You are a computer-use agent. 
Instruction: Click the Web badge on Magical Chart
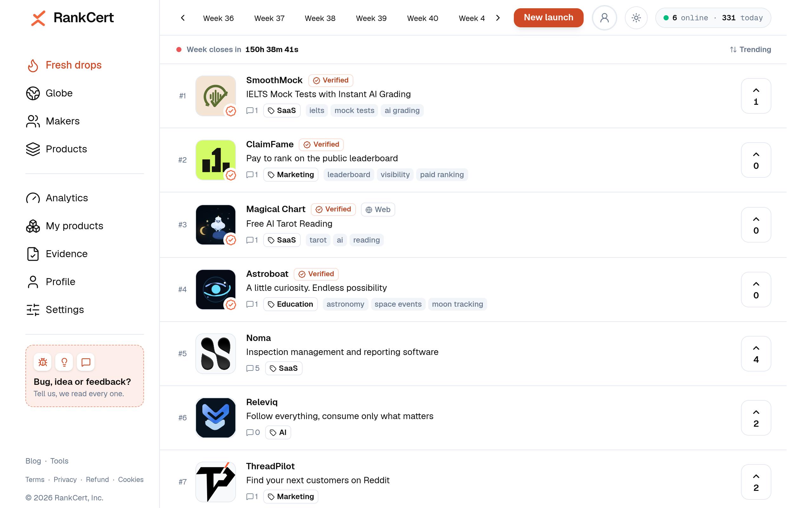click(378, 210)
